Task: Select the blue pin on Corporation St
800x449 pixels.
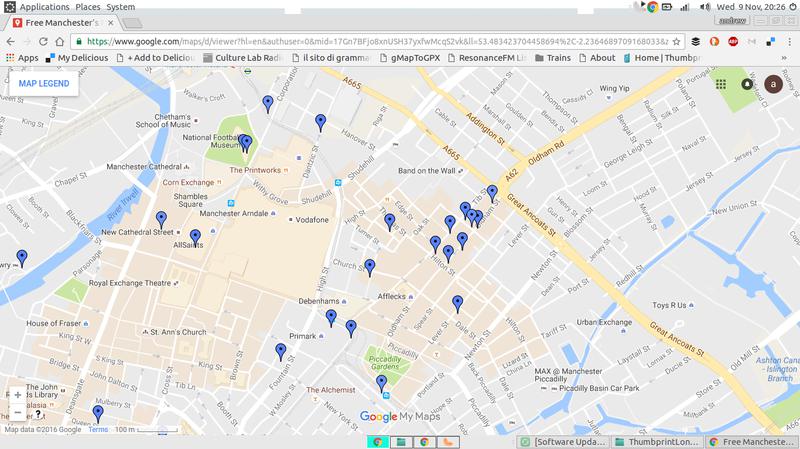Action: point(268,105)
